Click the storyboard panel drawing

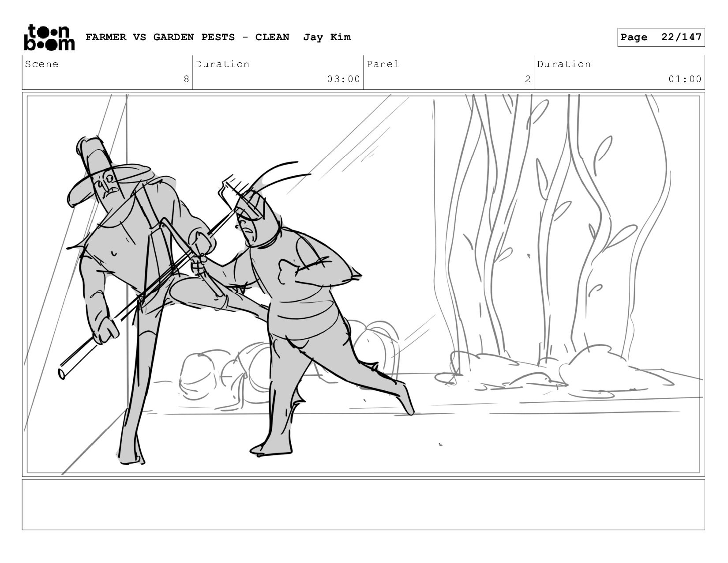[x=364, y=284]
